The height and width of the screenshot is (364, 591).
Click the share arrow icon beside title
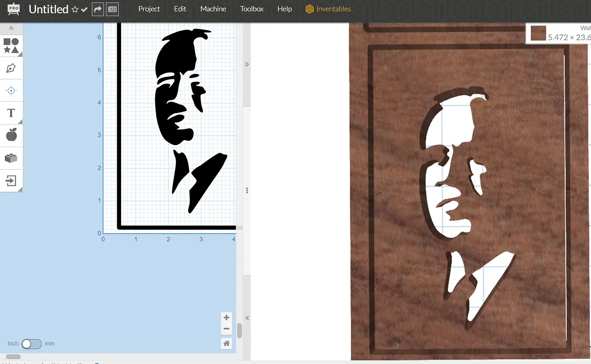(98, 9)
